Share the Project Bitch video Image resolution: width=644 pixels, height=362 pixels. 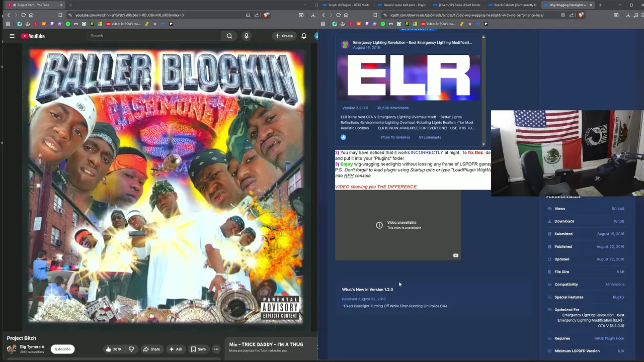tap(151, 349)
